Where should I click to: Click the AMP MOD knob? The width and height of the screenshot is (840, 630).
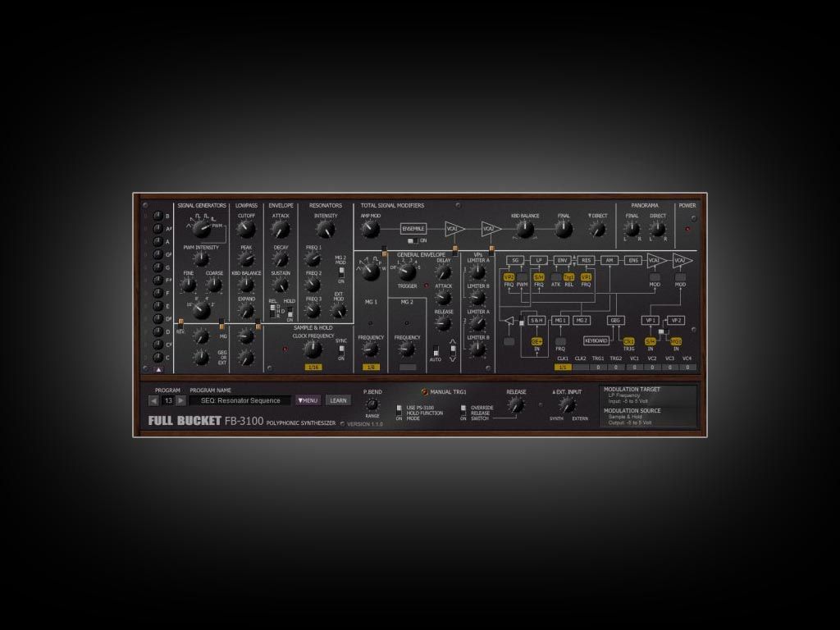[371, 229]
